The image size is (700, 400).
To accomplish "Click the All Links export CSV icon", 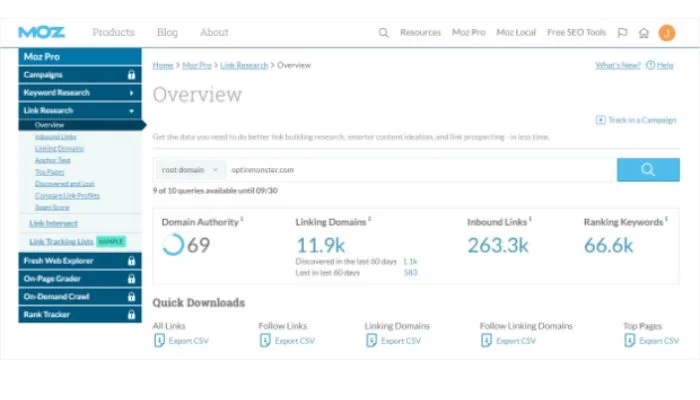I will tap(159, 341).
